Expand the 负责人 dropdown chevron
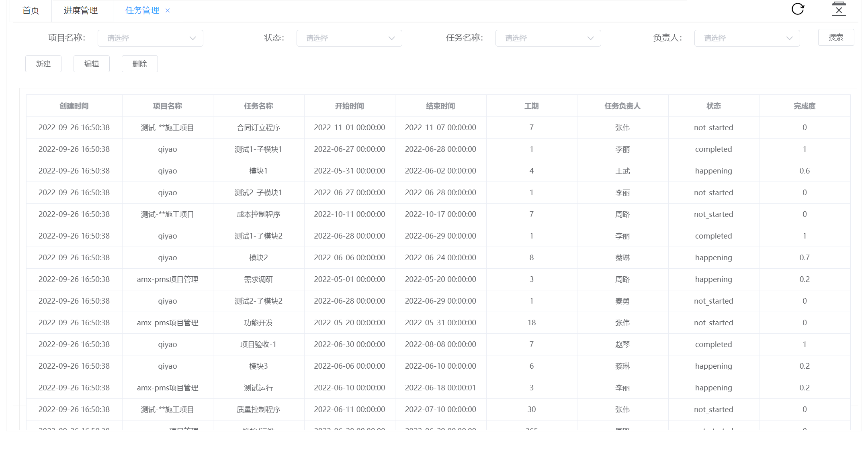The width and height of the screenshot is (868, 449). pos(789,38)
